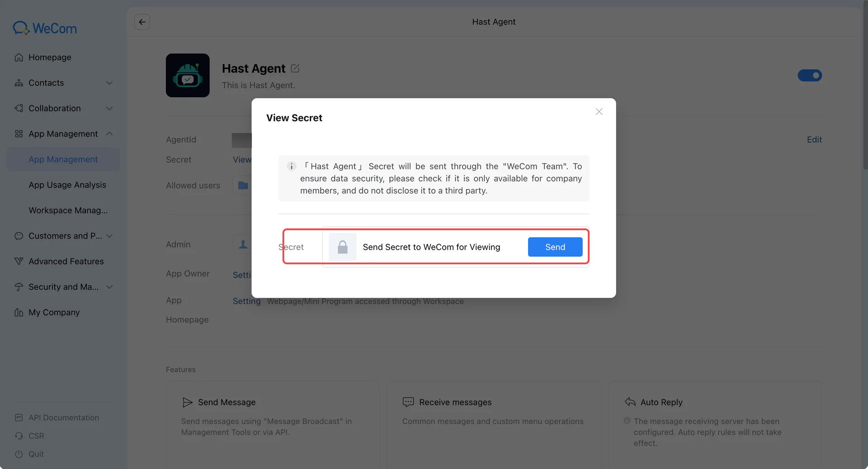Click the Advanced Features icon

coord(19,261)
